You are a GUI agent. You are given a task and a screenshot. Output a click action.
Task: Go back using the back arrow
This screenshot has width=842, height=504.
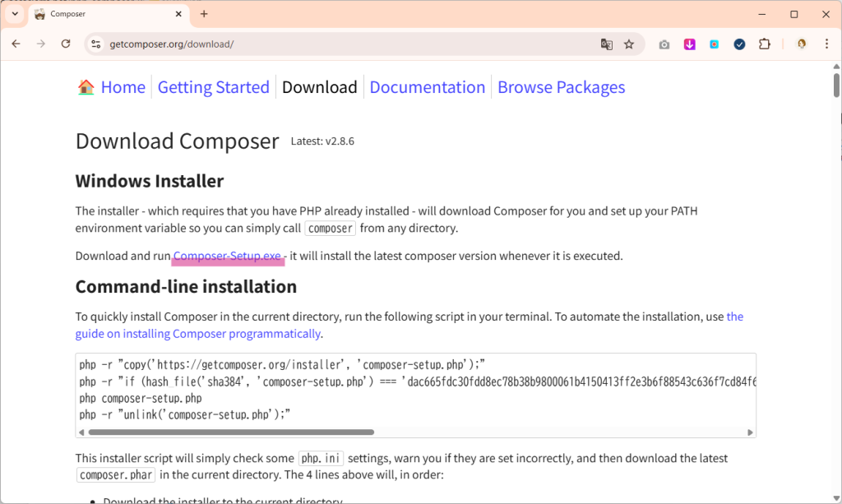tap(16, 44)
